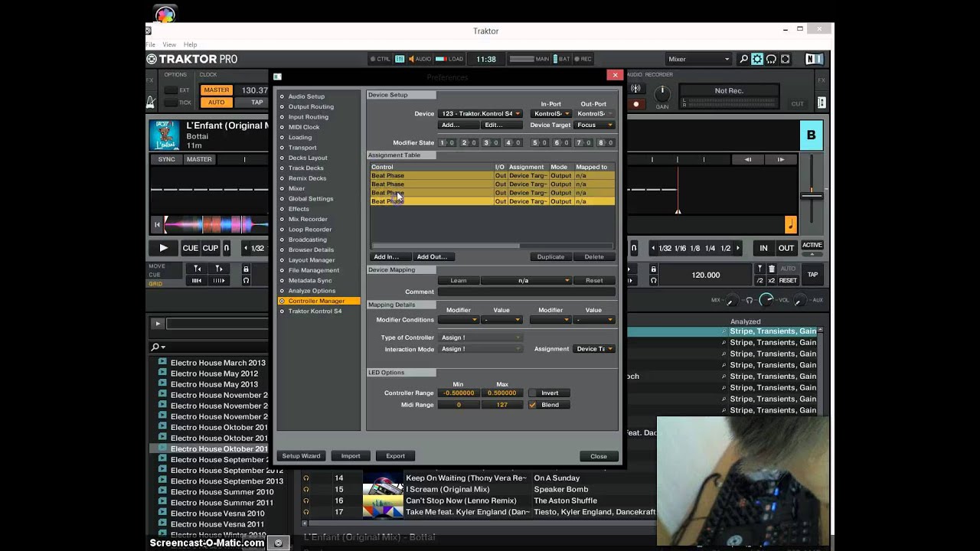Open the first Modifier condition dropdown

[459, 320]
